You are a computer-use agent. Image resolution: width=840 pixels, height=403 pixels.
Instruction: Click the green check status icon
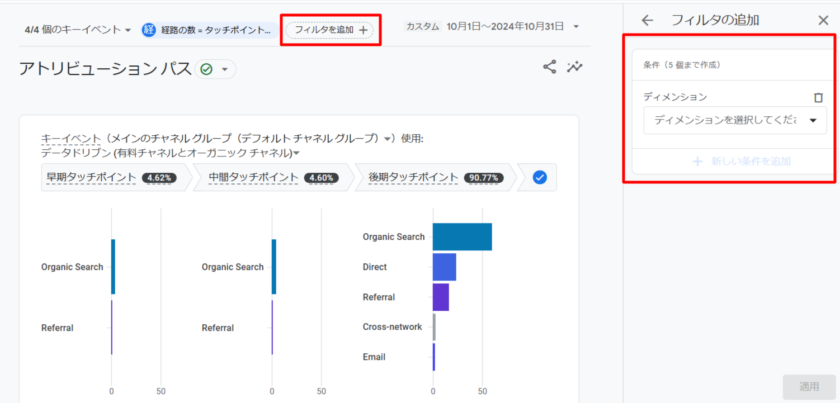[x=206, y=69]
